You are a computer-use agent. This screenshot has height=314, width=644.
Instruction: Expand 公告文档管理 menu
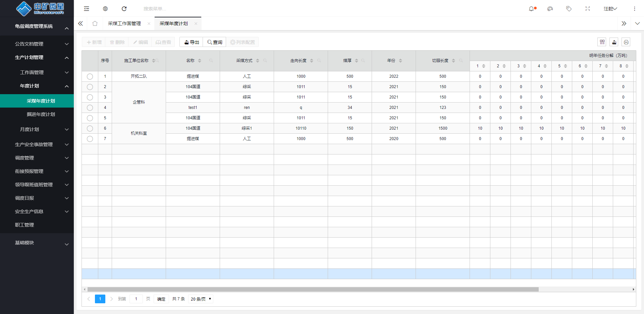tap(37, 44)
